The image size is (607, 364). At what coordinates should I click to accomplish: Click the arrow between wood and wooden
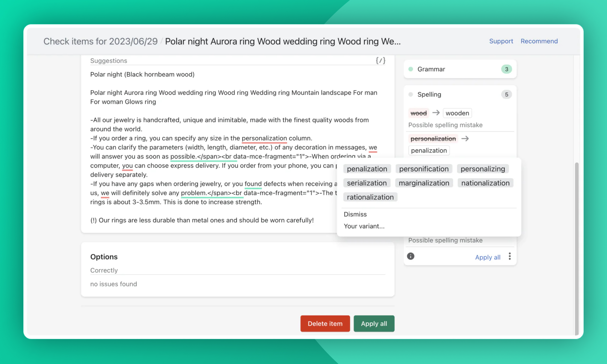click(x=437, y=113)
